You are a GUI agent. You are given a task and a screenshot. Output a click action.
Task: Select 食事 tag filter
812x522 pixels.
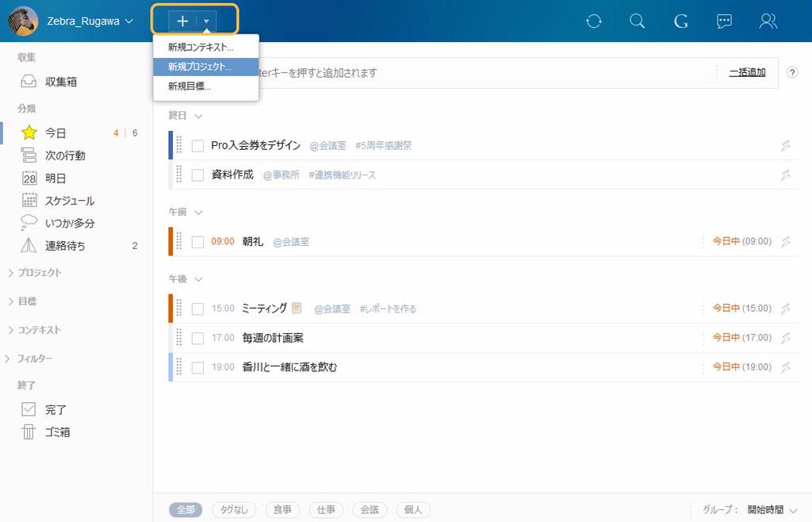coord(283,509)
